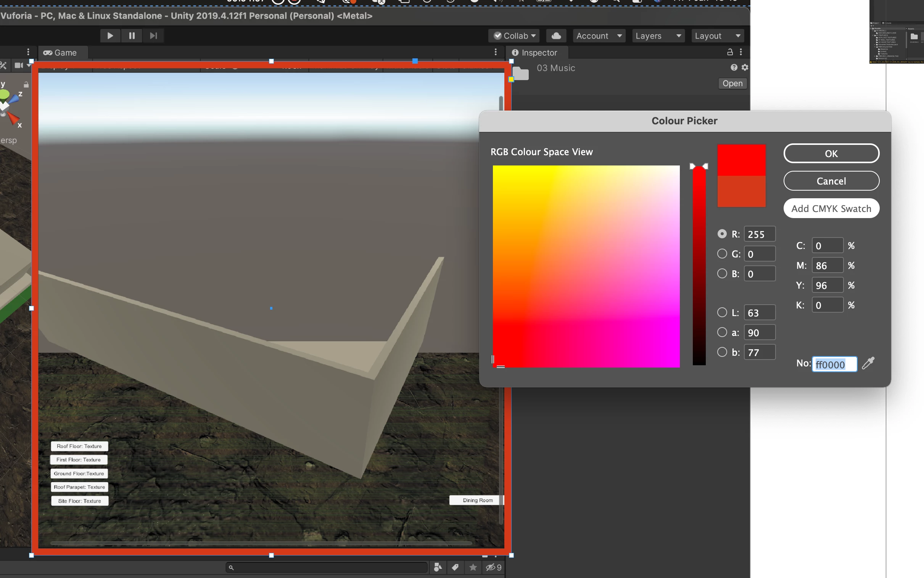Click Search by Type filter icon

tap(438, 567)
